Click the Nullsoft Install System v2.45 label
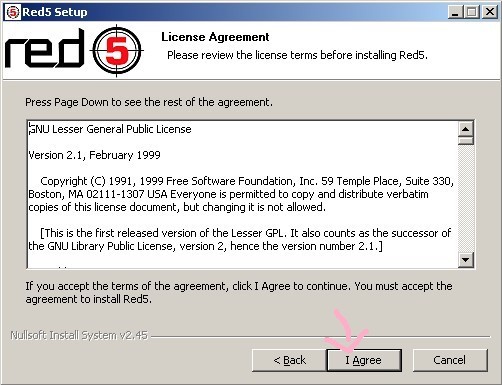Viewport: 502px width, 385px height. [79, 335]
